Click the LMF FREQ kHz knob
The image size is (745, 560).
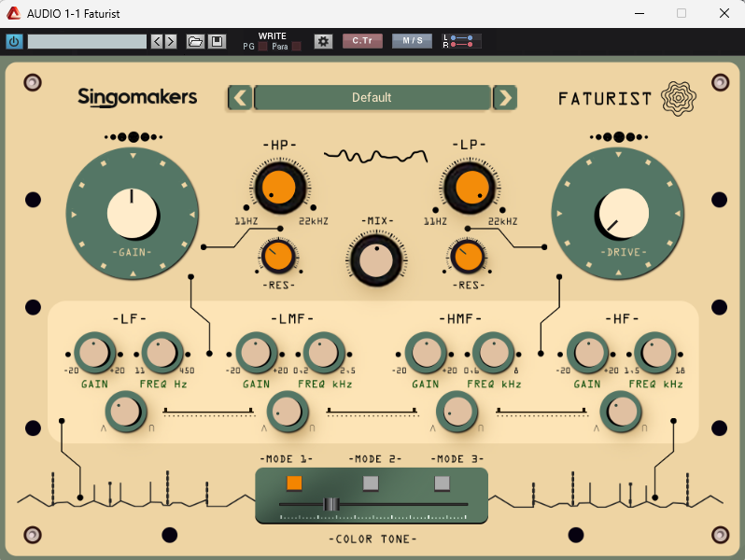click(x=324, y=354)
